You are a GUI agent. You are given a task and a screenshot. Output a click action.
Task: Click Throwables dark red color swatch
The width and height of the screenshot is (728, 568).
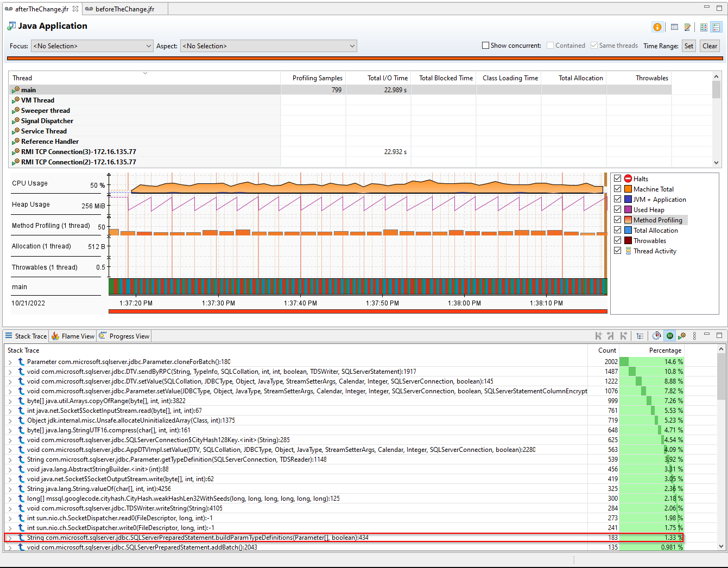click(628, 240)
